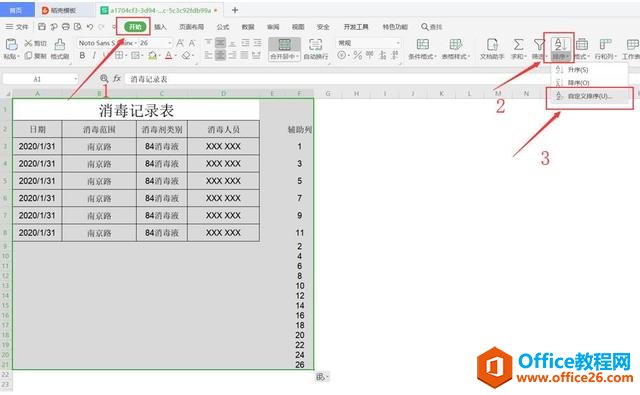Click the Save icon in quick toolbar
Screen dimensions: 640x395
pyautogui.click(x=42, y=27)
